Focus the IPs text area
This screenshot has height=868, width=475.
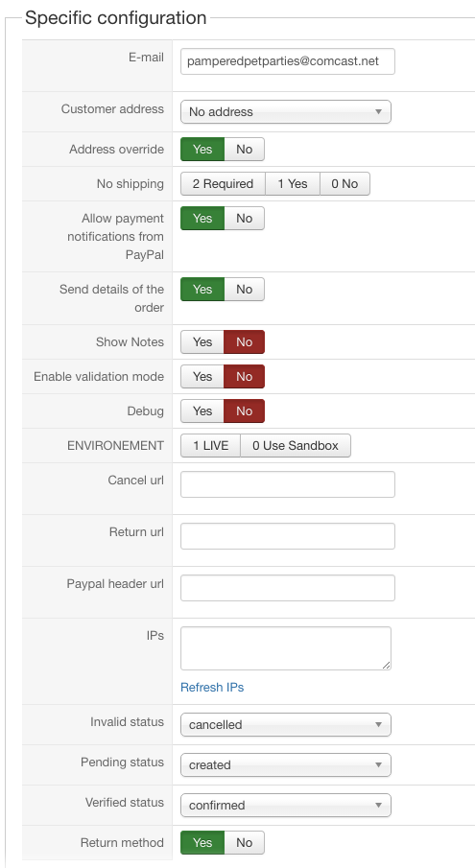coord(286,648)
